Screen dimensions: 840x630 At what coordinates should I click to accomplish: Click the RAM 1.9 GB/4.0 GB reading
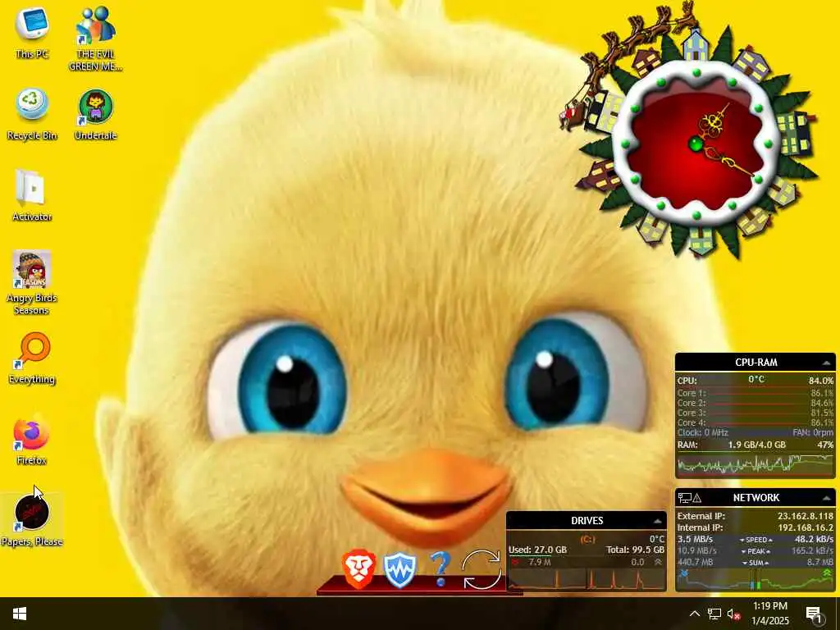[756, 445]
